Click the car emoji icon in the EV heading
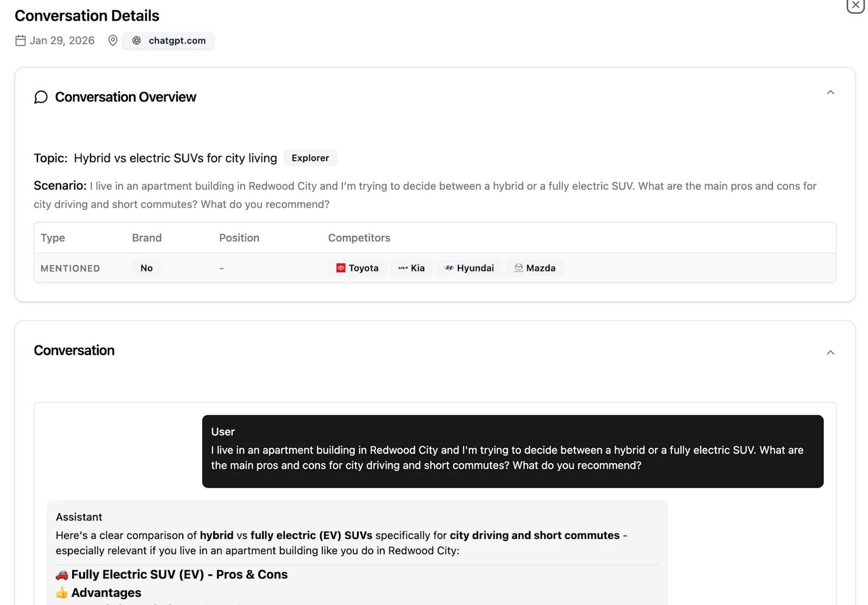This screenshot has height=605, width=868. pyautogui.click(x=62, y=575)
